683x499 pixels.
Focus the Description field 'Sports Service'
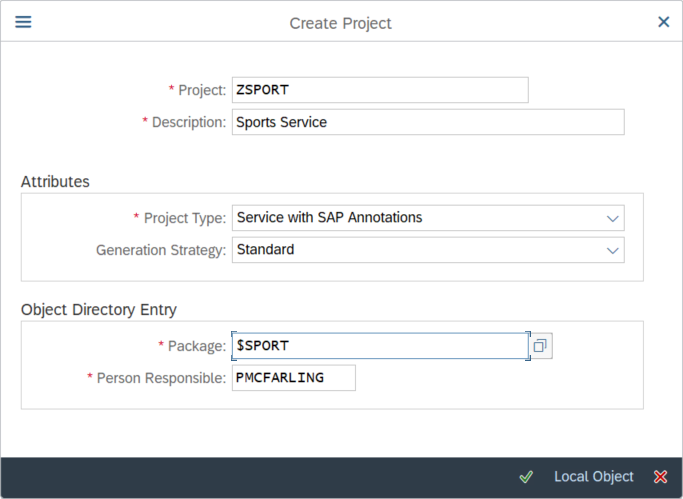tap(428, 122)
